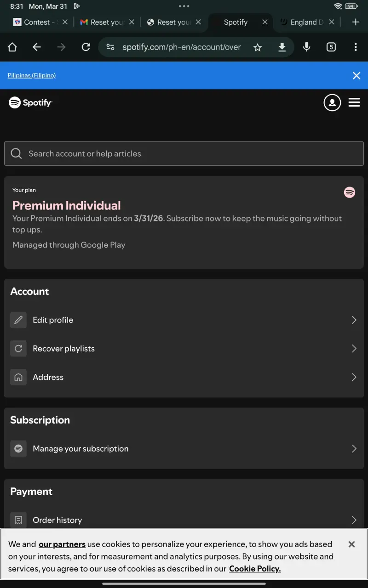This screenshot has width=368, height=588.
Task: Click the Premium Individual plan heading
Action: click(x=67, y=205)
